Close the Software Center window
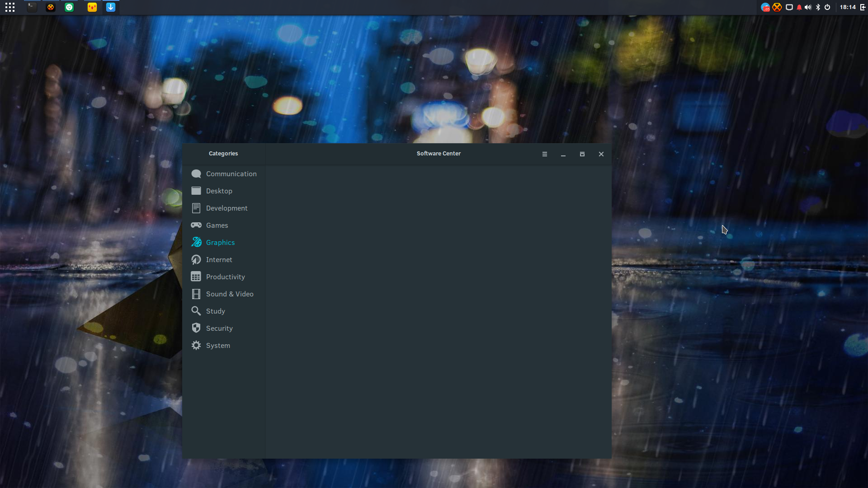This screenshot has width=868, height=488. pos(601,154)
